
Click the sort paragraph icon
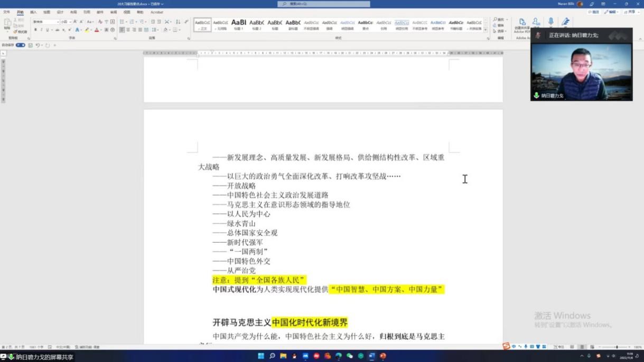(178, 22)
